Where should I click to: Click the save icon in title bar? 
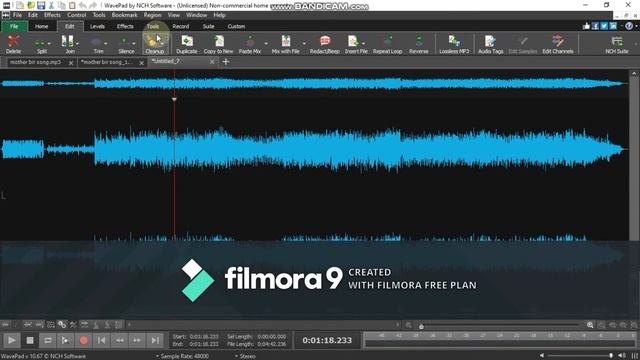(41, 5)
